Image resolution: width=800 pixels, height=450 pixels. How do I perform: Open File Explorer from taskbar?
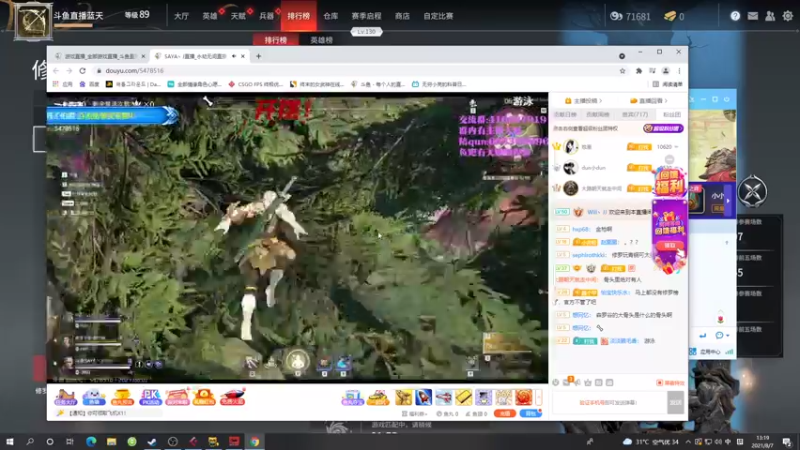coord(111,441)
